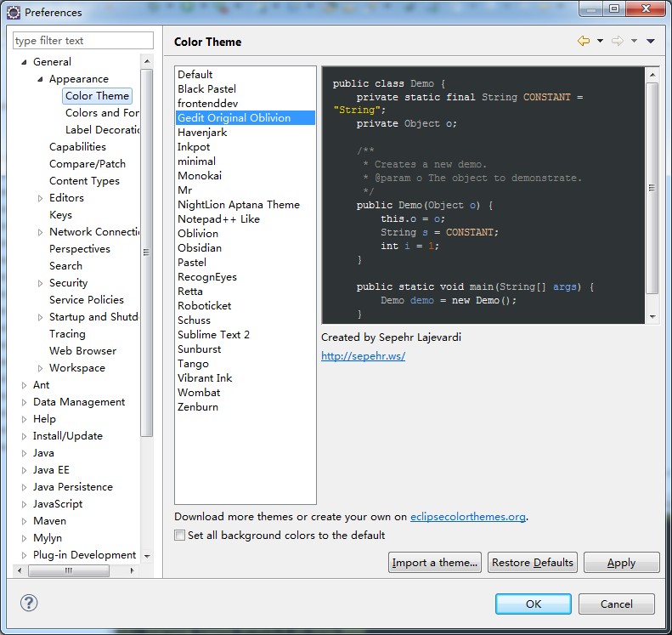Click the preview down scroll arrow

pos(652,317)
